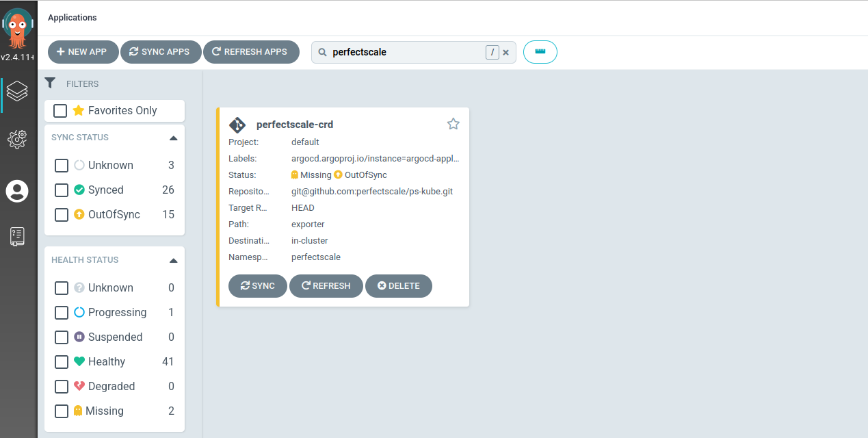The width and height of the screenshot is (868, 438).
Task: Collapse the SYNC STATUS filter section
Action: click(173, 137)
